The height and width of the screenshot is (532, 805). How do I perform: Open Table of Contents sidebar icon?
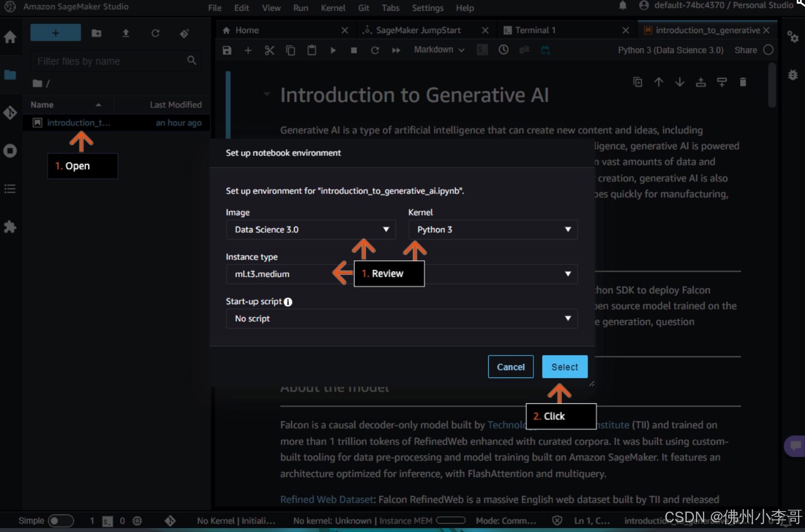tap(10, 189)
